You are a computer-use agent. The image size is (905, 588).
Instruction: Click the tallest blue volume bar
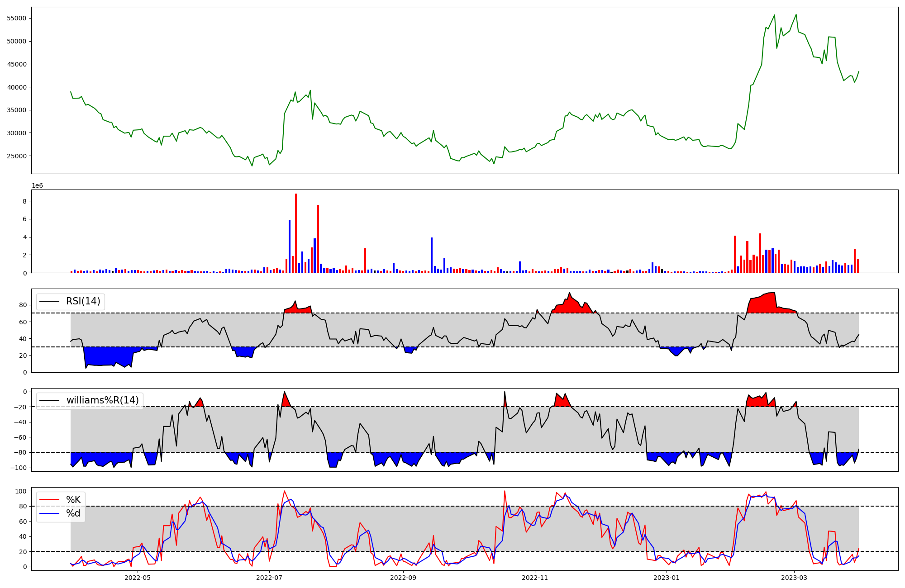(x=290, y=246)
